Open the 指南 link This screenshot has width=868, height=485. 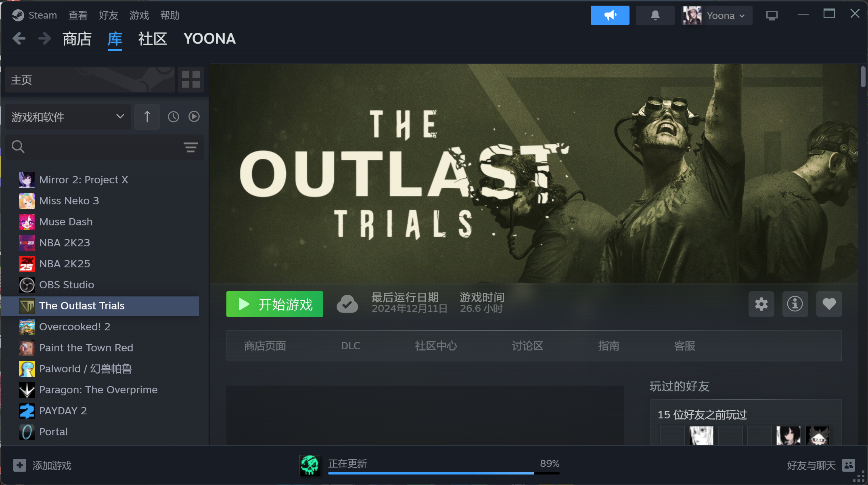click(609, 346)
